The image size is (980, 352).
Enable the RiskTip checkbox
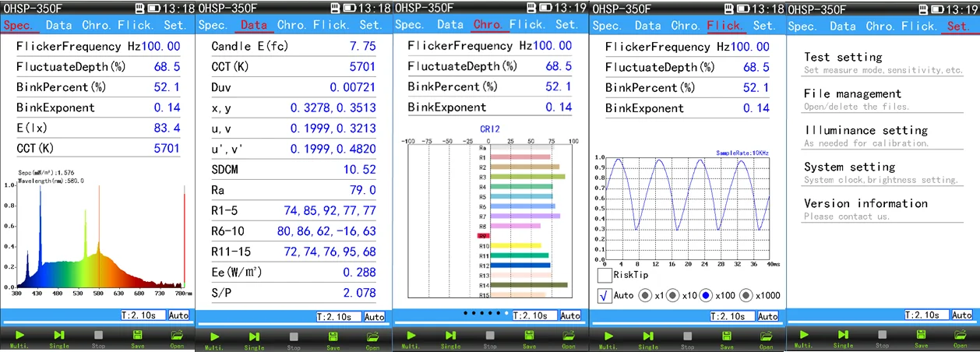tap(604, 275)
